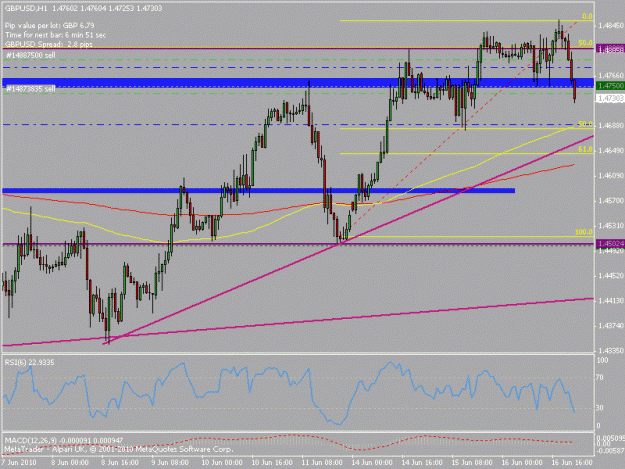Click the 'Time for next bar' countdown text
The height and width of the screenshot is (469, 625).
pos(55,35)
